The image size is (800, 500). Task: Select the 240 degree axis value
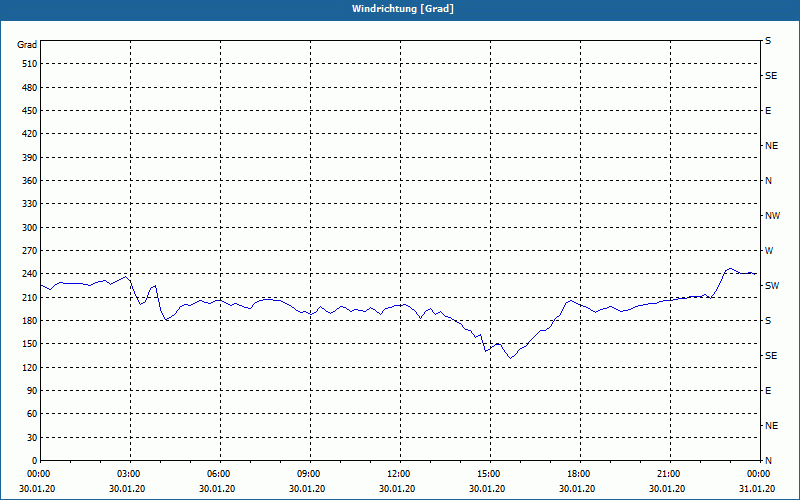30,273
